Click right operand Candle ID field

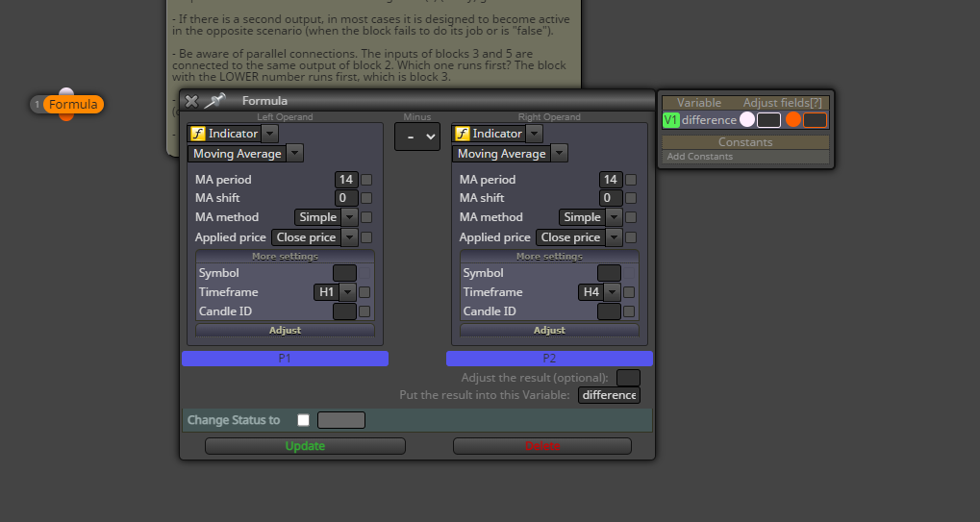pos(609,311)
